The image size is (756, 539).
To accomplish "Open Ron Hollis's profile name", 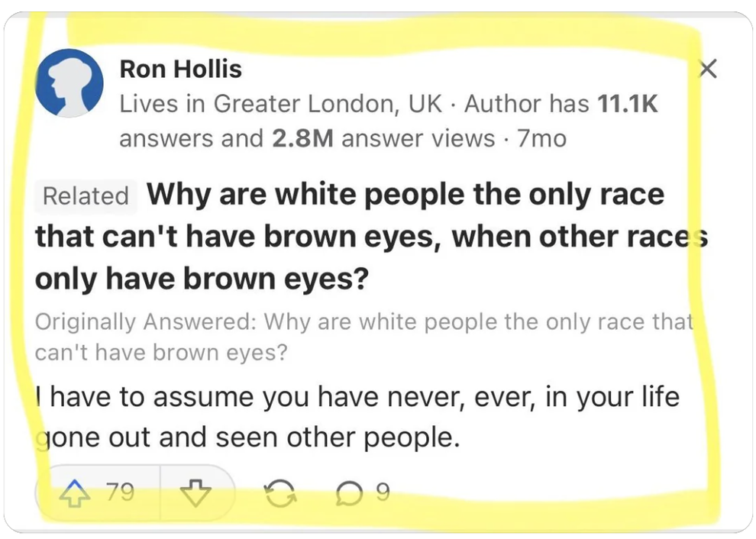I will tap(180, 69).
